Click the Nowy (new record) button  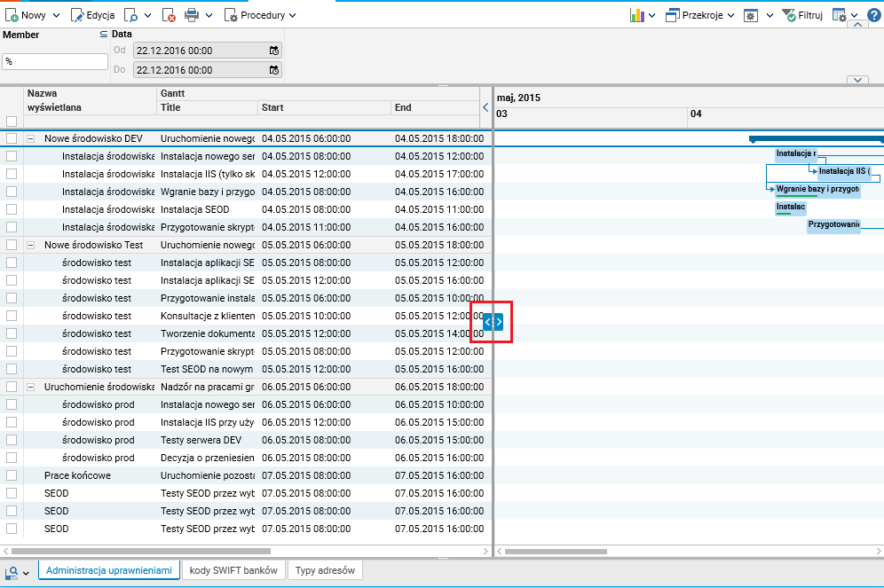coord(26,15)
